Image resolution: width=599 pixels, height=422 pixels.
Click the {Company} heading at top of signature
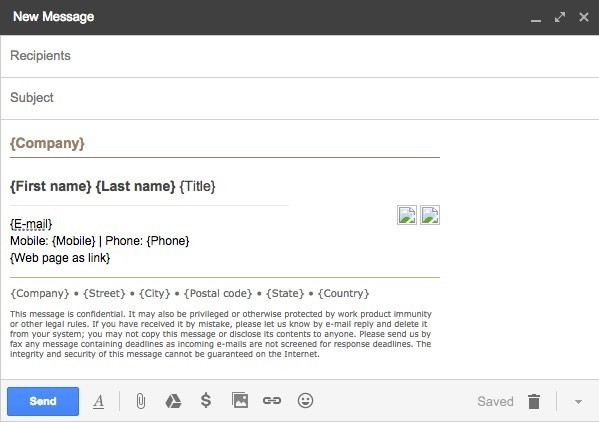[x=47, y=143]
